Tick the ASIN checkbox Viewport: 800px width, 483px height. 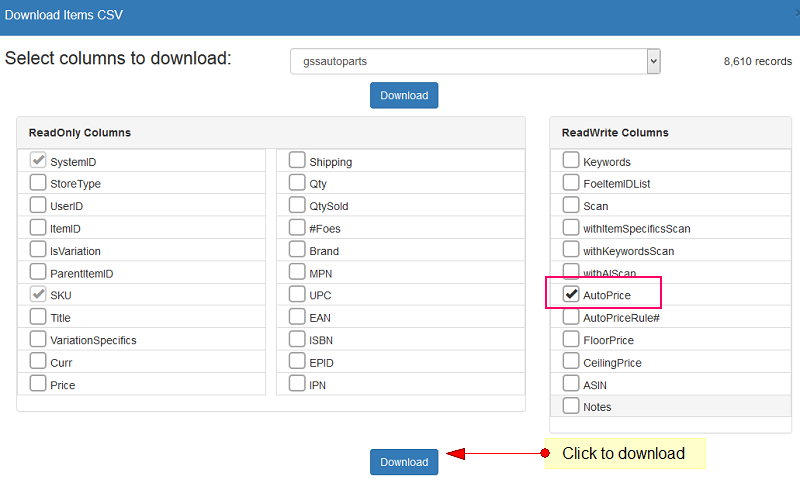(571, 384)
